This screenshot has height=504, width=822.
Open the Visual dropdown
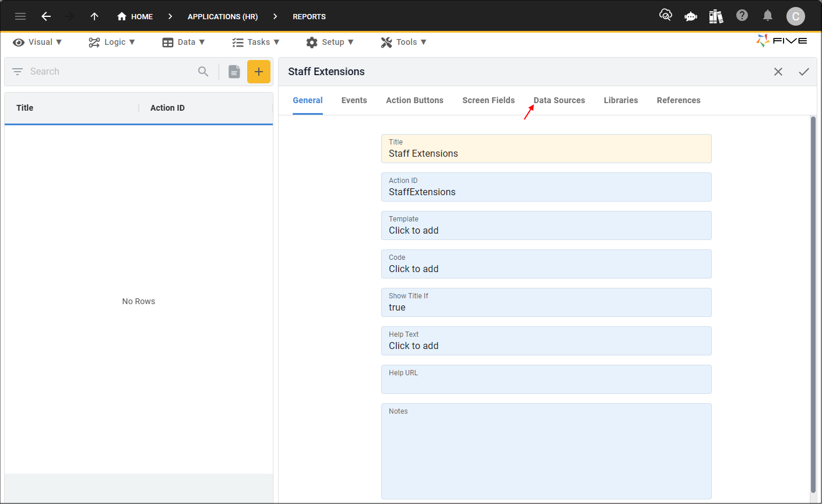(37, 42)
